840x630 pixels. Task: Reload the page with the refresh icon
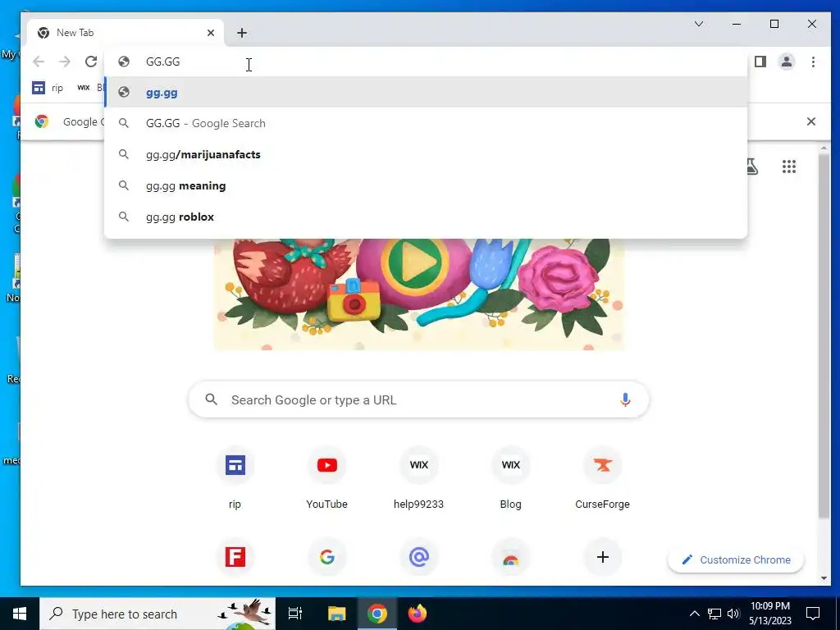pos(91,62)
